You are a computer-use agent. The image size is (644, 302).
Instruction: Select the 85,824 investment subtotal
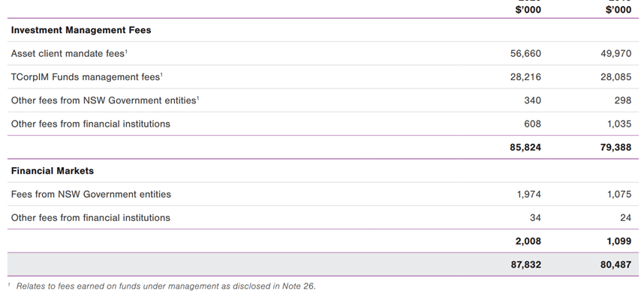point(525,148)
